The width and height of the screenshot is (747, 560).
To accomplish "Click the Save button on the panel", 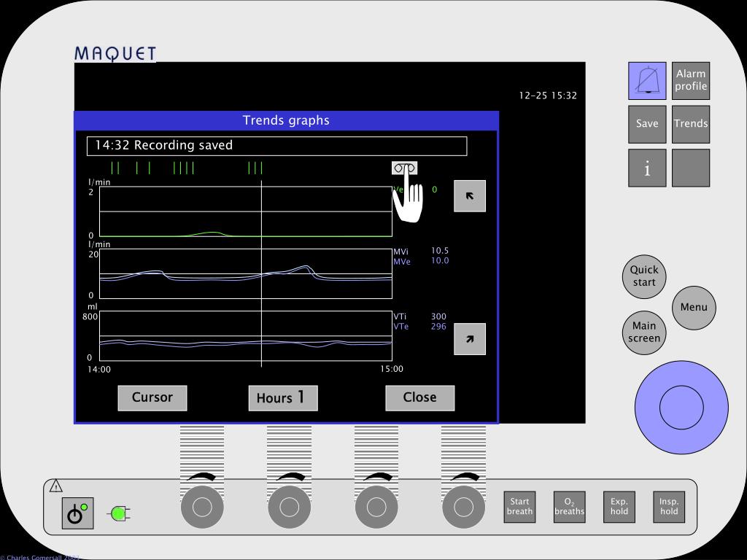I will pos(647,124).
